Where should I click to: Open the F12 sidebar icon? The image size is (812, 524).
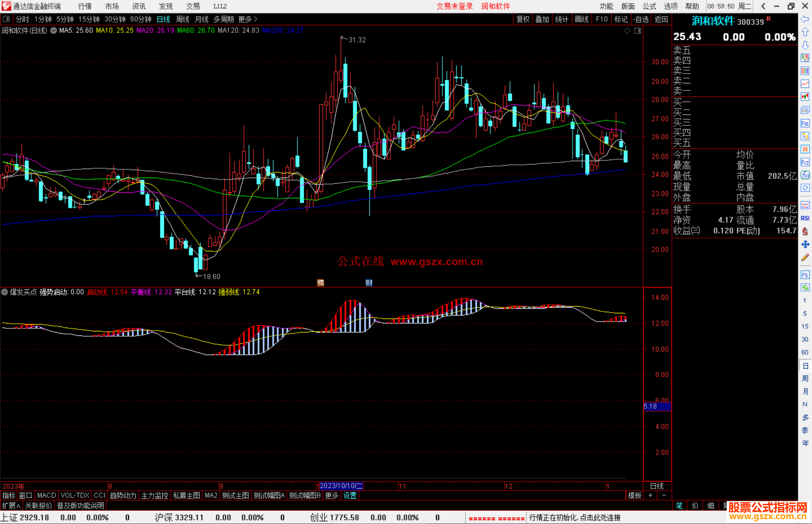pyautogui.click(x=805, y=162)
